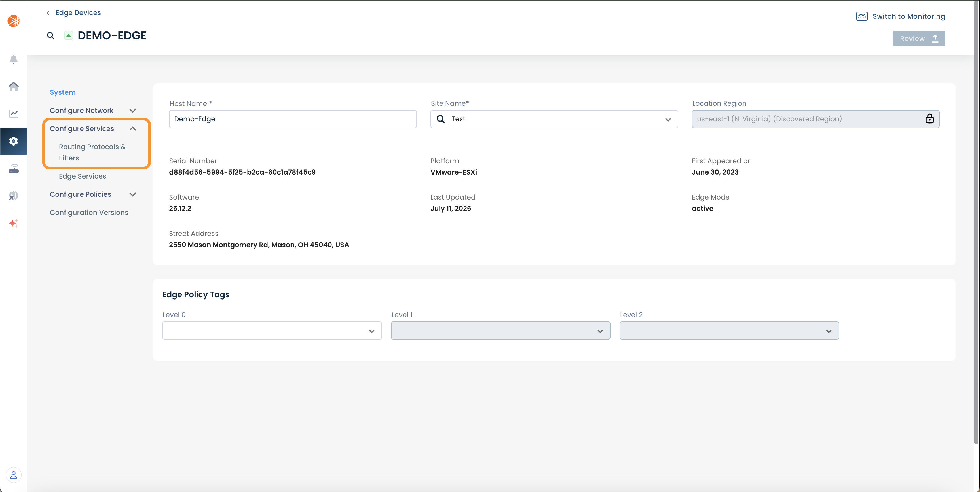Screen dimensions: 980x492
Task: Click the Location Region field
Action: (815, 119)
